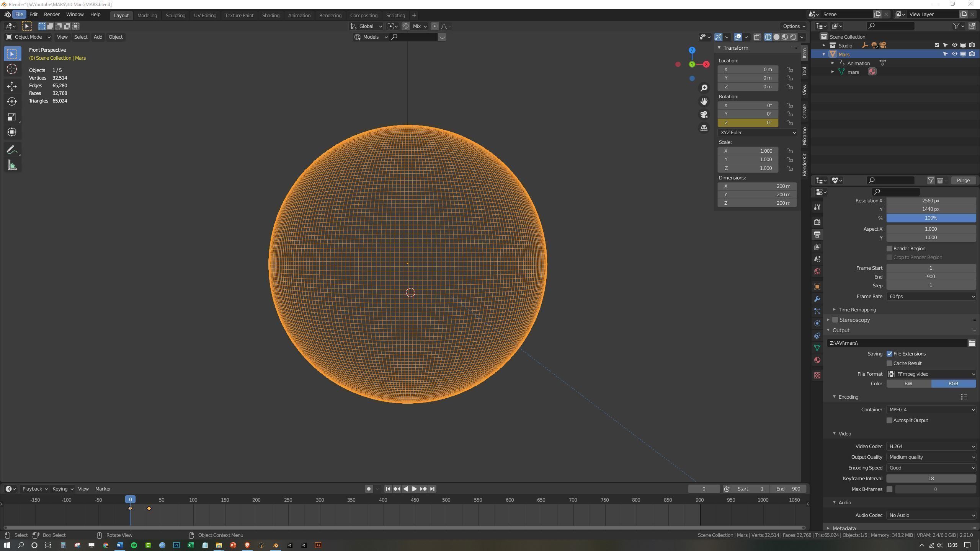Open the World properties tab
The width and height of the screenshot is (980, 551).
point(817,271)
